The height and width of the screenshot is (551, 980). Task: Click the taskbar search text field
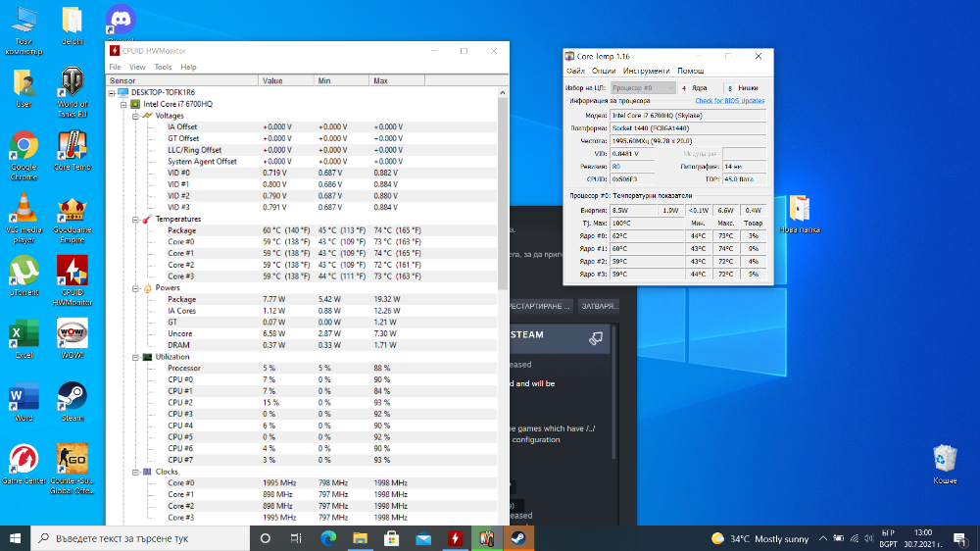pos(140,538)
